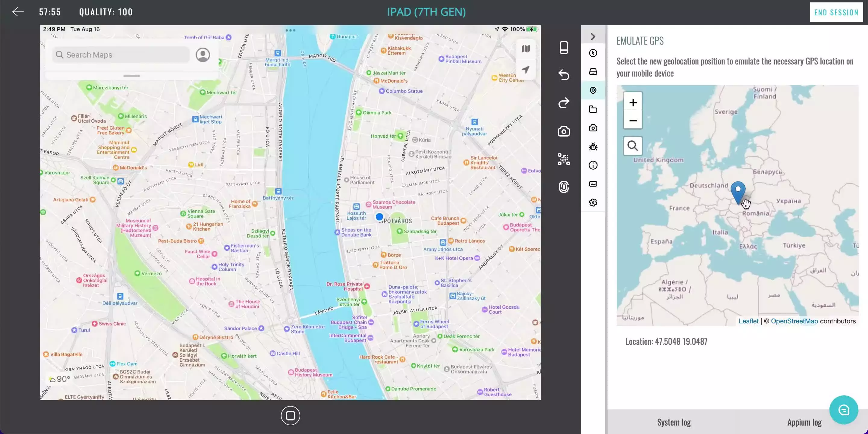Tap the blue current location dot
This screenshot has width=868, height=434.
[x=379, y=217]
